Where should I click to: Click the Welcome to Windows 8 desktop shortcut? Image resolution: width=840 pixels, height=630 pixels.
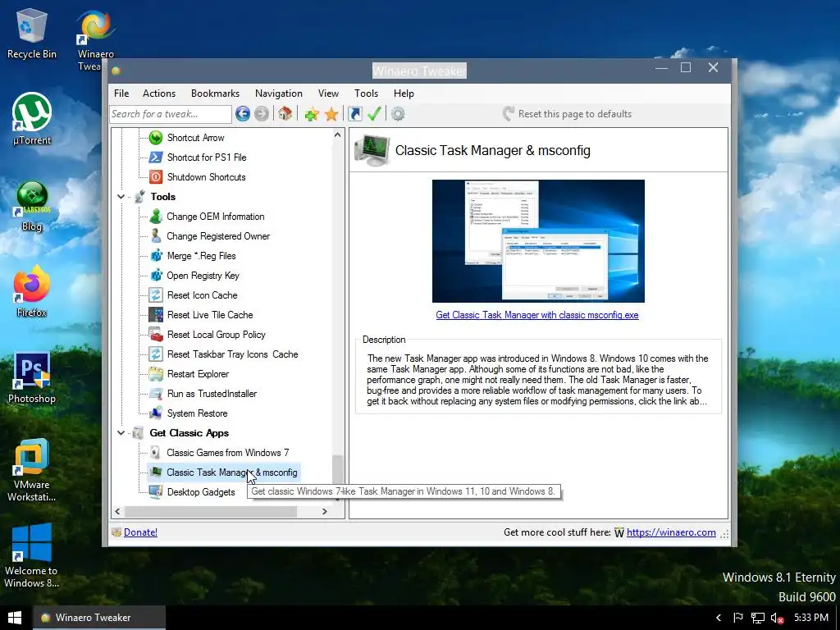coord(32,556)
